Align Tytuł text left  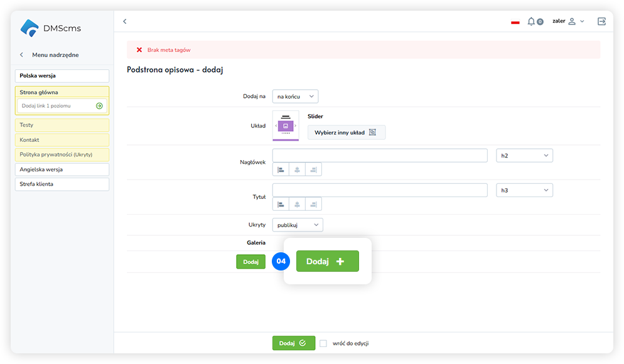coord(281,205)
